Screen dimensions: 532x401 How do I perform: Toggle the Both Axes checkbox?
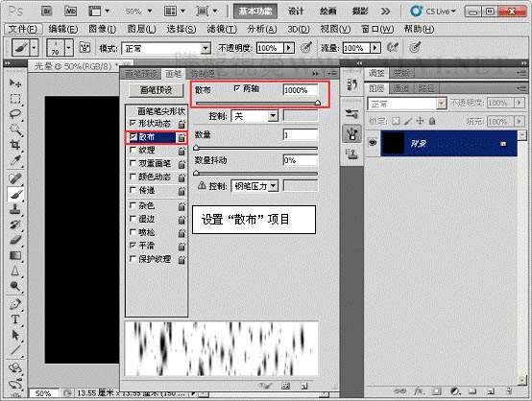click(x=237, y=88)
